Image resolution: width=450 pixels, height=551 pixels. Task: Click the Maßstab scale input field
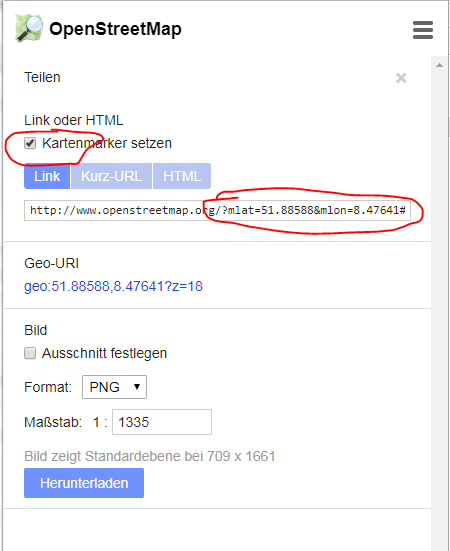[x=162, y=422]
